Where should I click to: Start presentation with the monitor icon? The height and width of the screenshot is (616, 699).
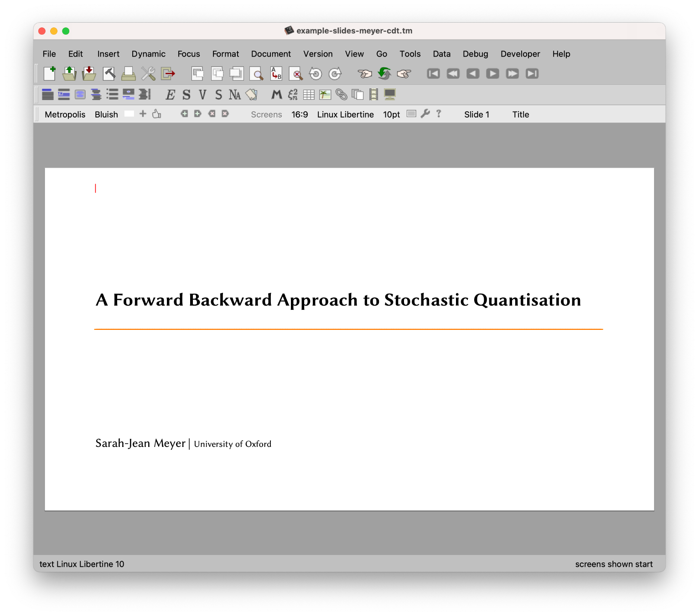tap(390, 94)
